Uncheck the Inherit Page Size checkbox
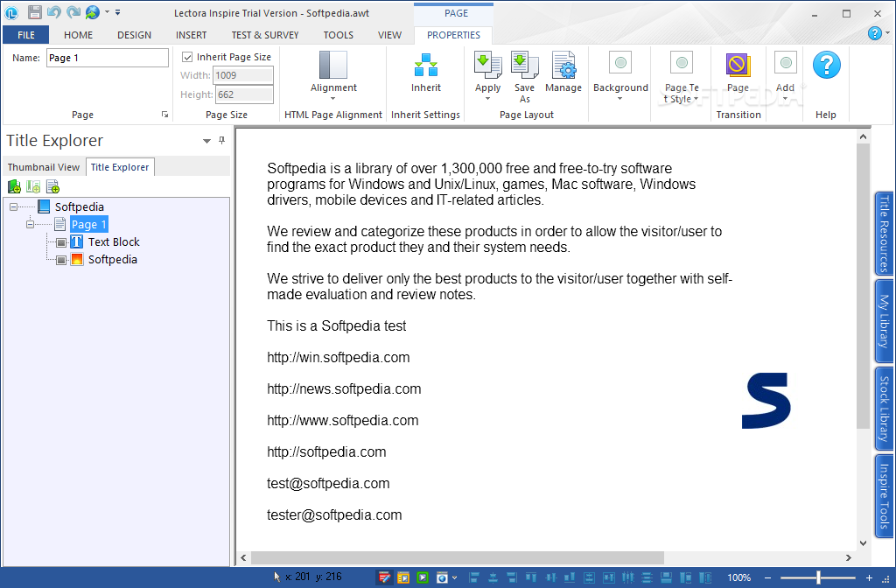Image resolution: width=896 pixels, height=588 pixels. (x=187, y=57)
